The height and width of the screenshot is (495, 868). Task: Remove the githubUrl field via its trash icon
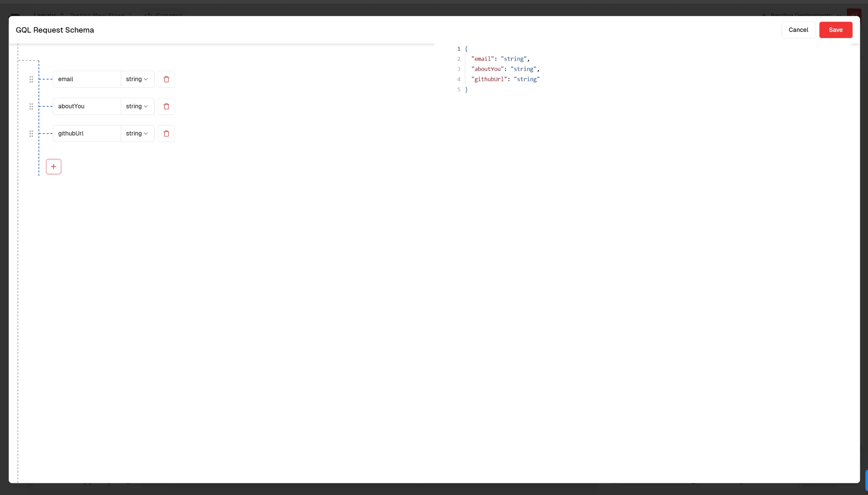[x=166, y=134]
